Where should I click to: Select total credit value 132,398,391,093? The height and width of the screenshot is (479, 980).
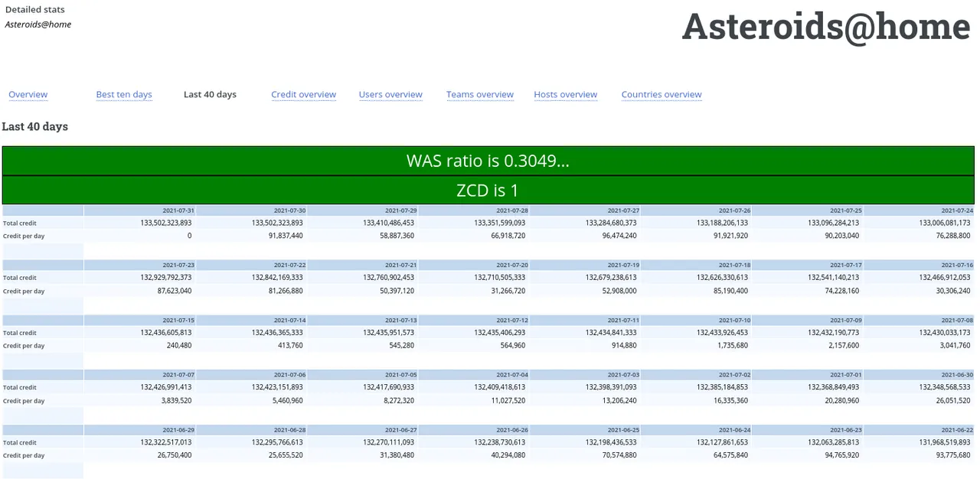pyautogui.click(x=611, y=387)
